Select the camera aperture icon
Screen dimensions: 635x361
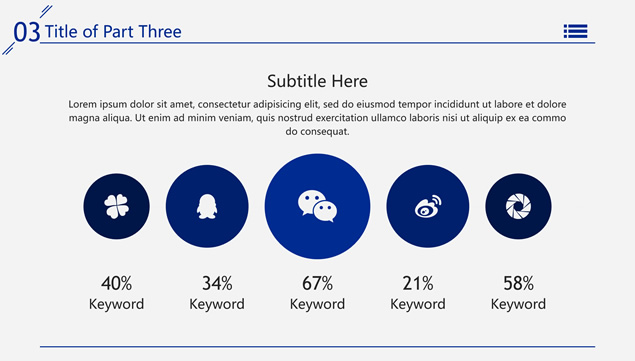tap(518, 206)
